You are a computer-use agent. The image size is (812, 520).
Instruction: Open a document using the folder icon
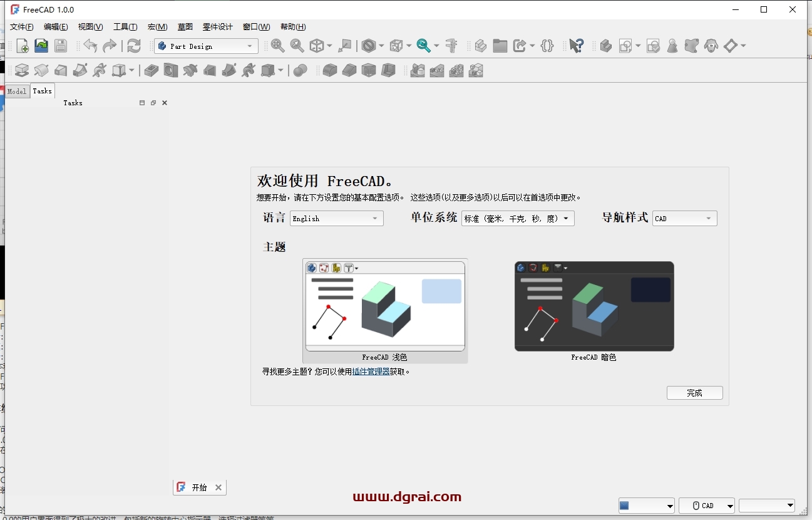[41, 46]
